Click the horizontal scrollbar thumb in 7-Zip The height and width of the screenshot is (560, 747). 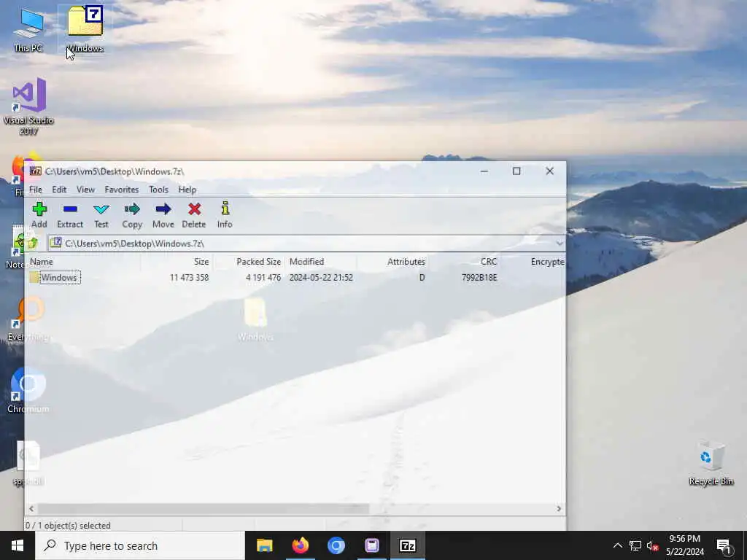203,508
